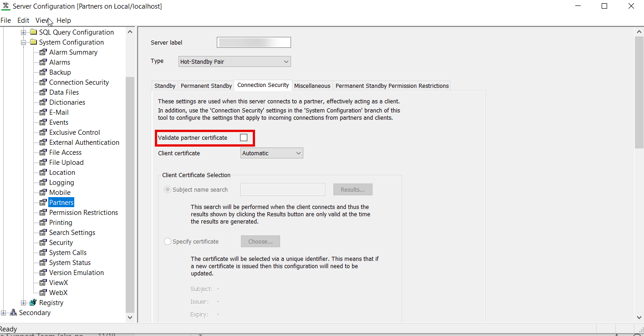Open the Client certificate Automatic dropdown
This screenshot has width=644, height=336.
(x=272, y=153)
